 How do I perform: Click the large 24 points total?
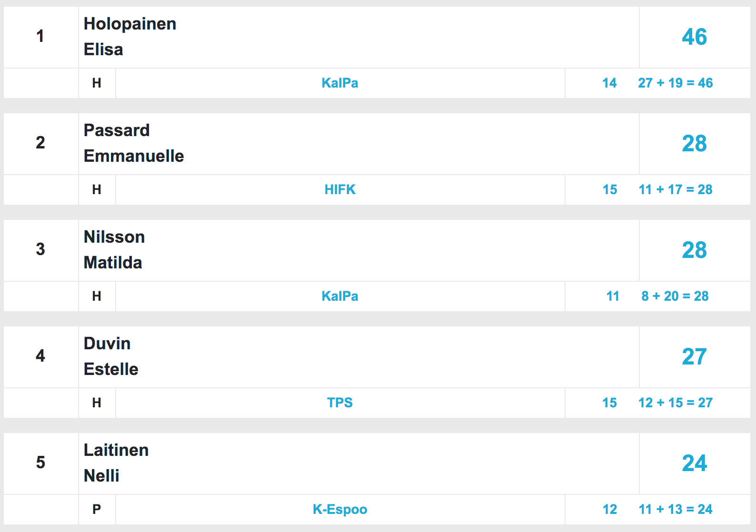(x=695, y=463)
